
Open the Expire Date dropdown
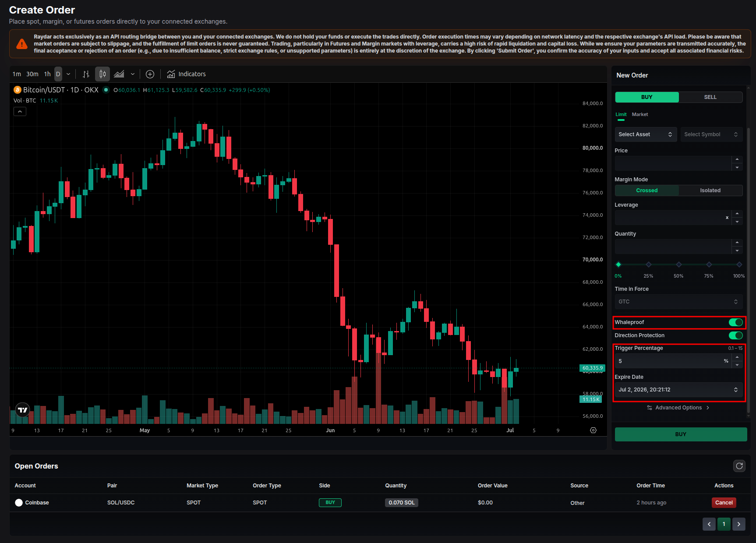point(678,390)
